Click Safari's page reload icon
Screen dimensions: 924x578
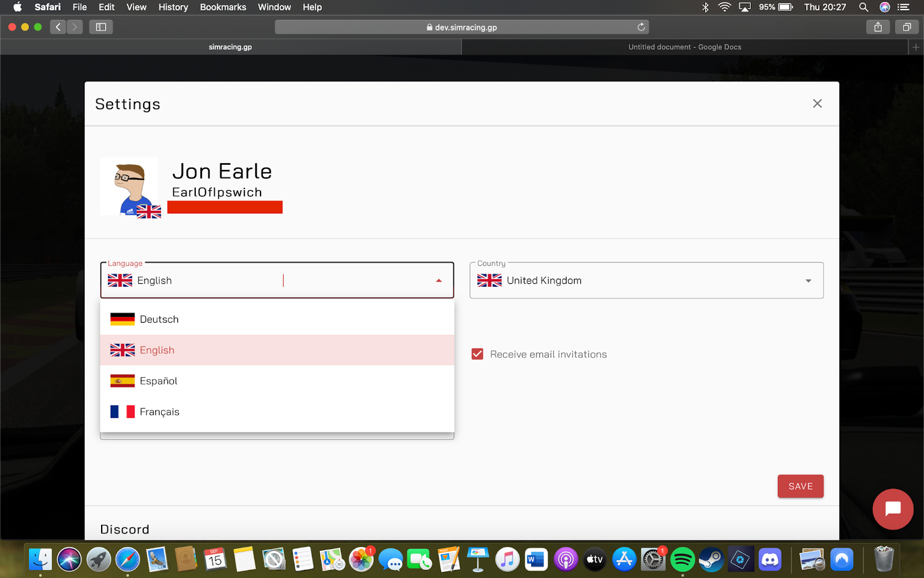(641, 27)
